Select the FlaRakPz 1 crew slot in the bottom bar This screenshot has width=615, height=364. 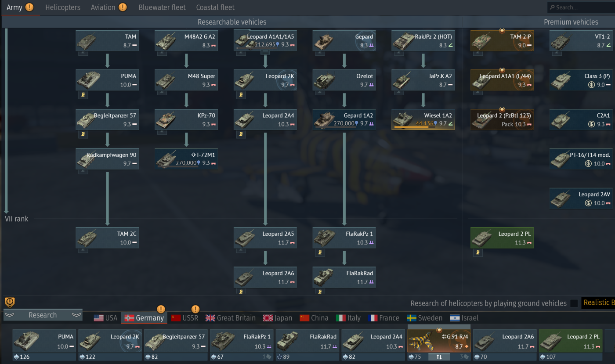(x=242, y=345)
